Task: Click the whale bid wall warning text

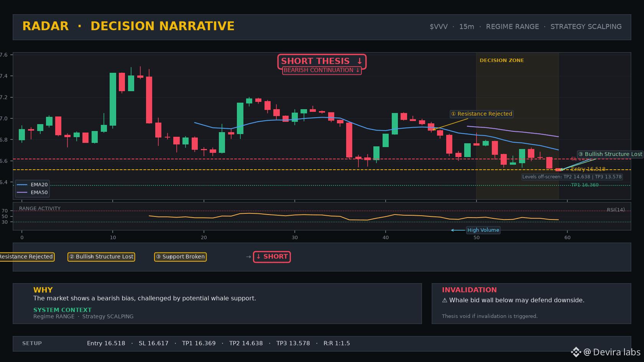Action: click(x=517, y=300)
